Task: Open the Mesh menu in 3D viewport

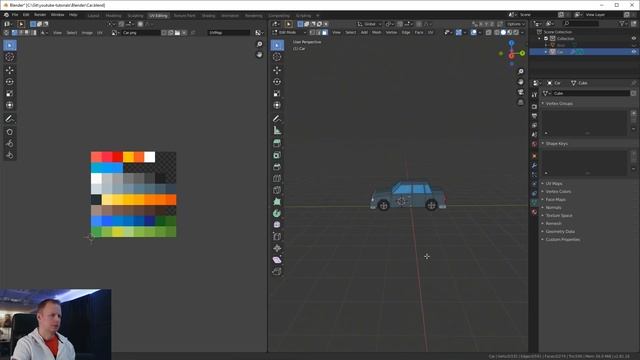Action: (x=376, y=32)
